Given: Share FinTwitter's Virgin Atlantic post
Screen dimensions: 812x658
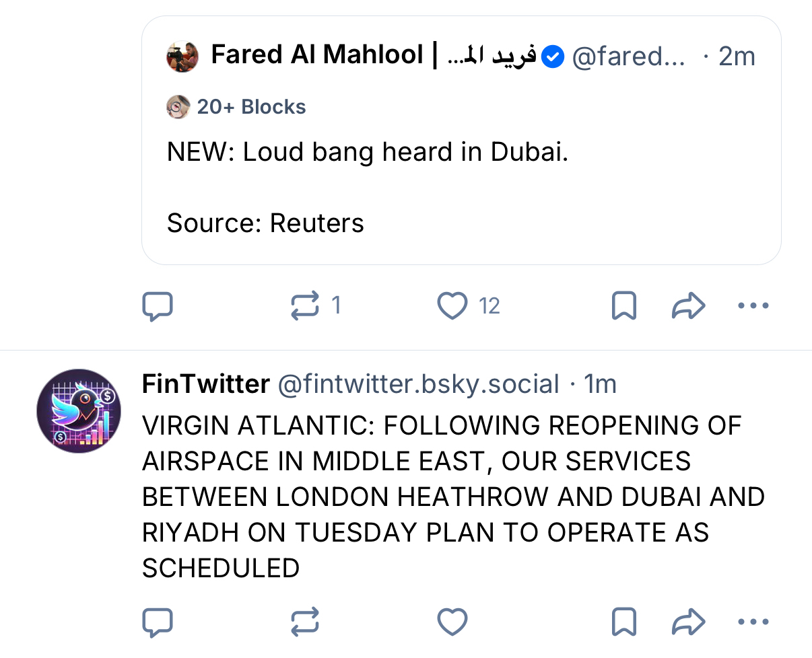Looking at the screenshot, I should coord(688,622).
